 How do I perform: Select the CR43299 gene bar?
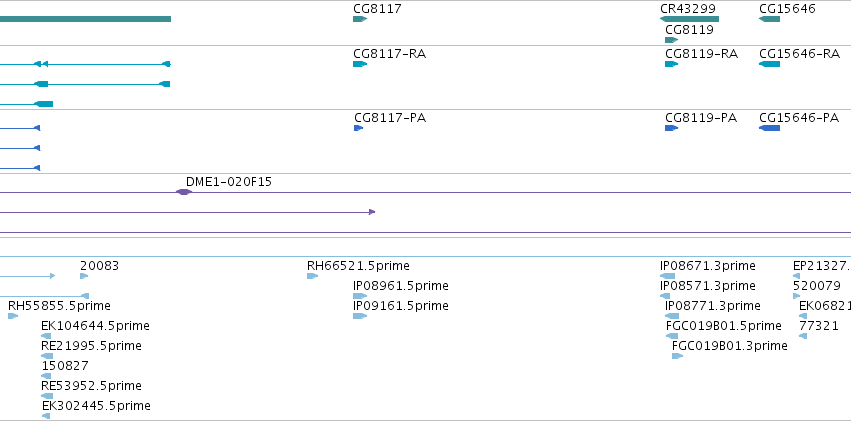tap(689, 19)
